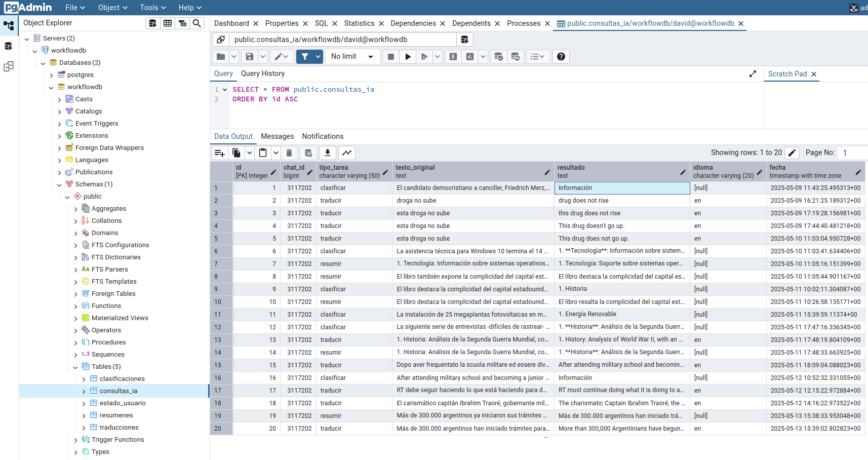868x460 pixels.
Task: Open the help question mark button
Action: point(561,57)
